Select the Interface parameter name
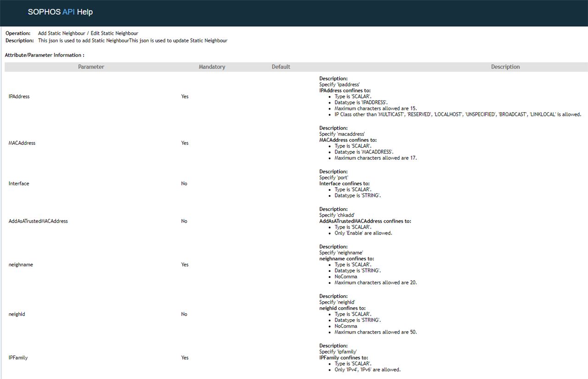The width and height of the screenshot is (588, 379). point(19,184)
